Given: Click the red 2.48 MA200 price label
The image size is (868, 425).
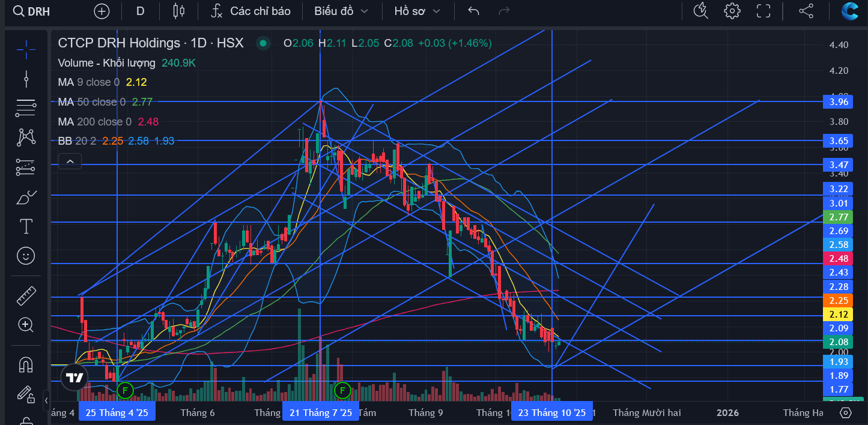Looking at the screenshot, I should pos(839,259).
